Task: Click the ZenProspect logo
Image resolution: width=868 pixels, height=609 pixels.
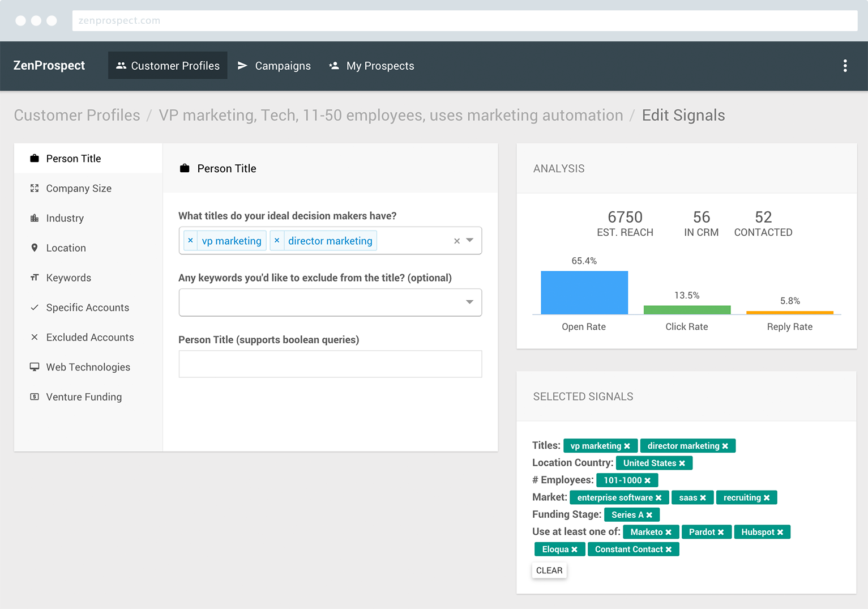Action: 49,66
